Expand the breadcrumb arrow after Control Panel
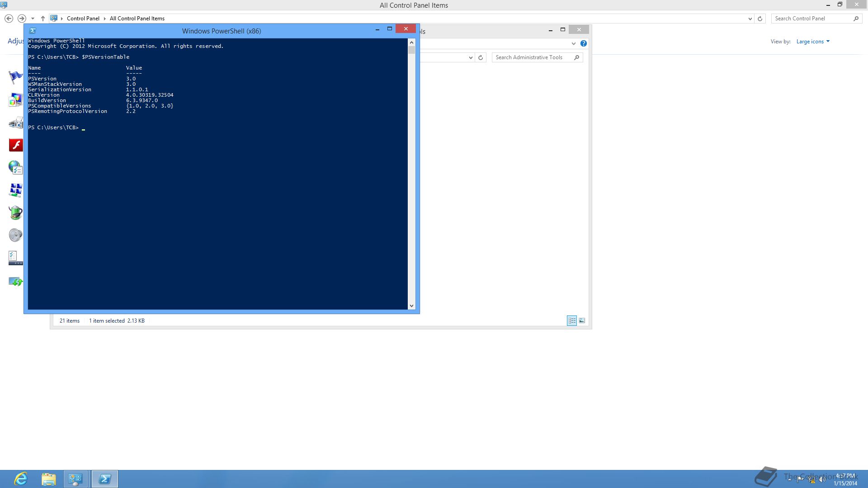This screenshot has height=488, width=868. (x=104, y=19)
